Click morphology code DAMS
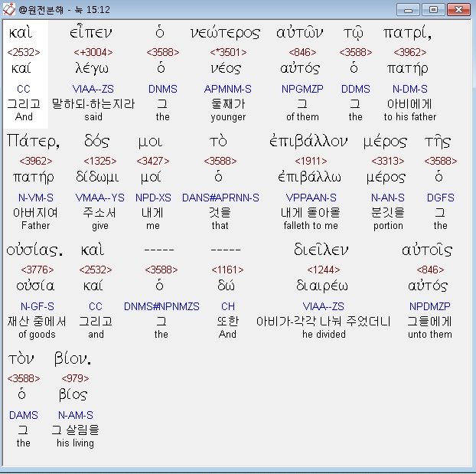 [x=24, y=415]
